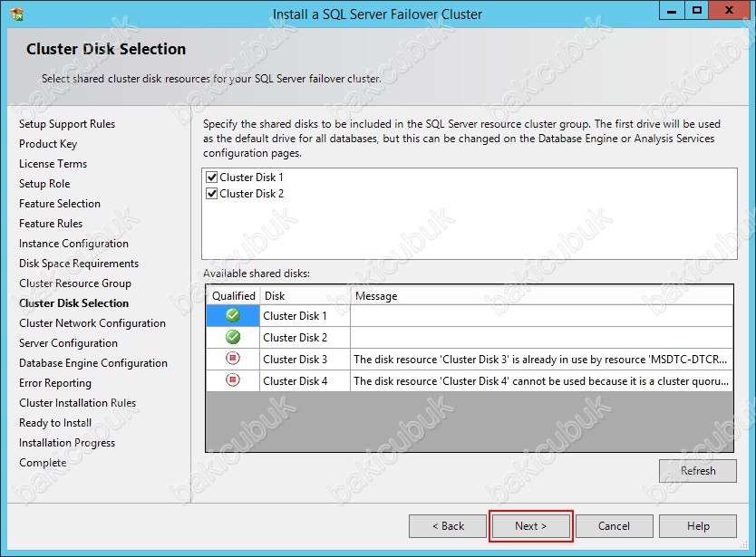Select the Product Key step

(x=48, y=144)
